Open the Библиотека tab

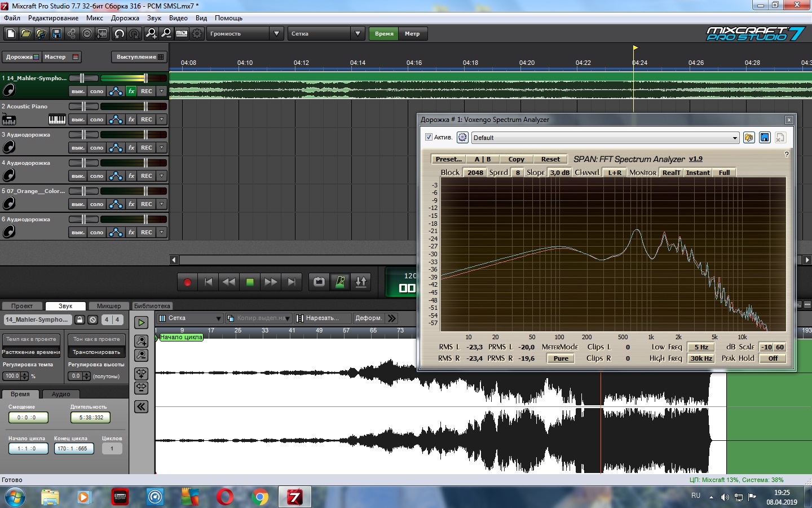[152, 306]
